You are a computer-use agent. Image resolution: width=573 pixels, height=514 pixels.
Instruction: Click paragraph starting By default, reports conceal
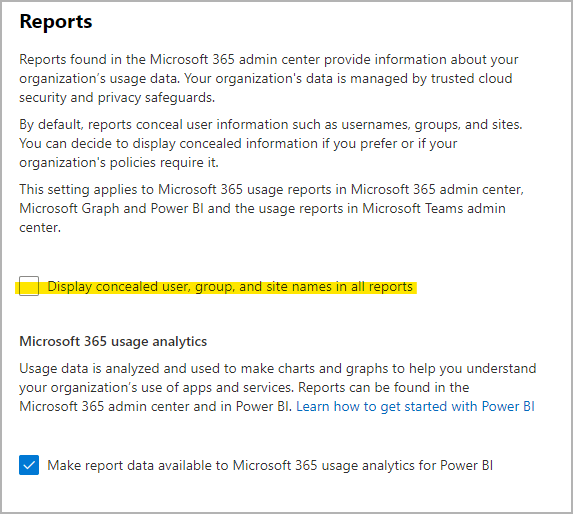click(271, 143)
